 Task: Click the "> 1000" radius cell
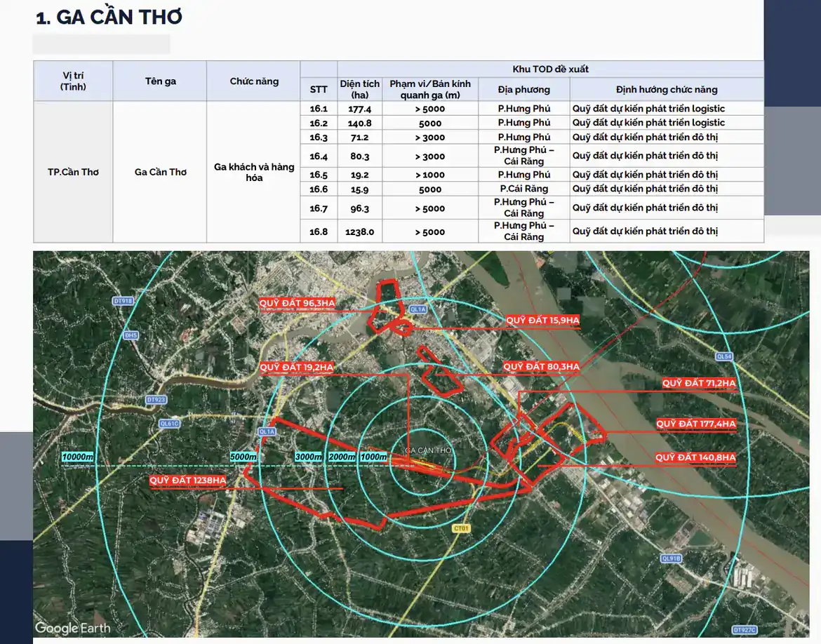[x=430, y=175]
